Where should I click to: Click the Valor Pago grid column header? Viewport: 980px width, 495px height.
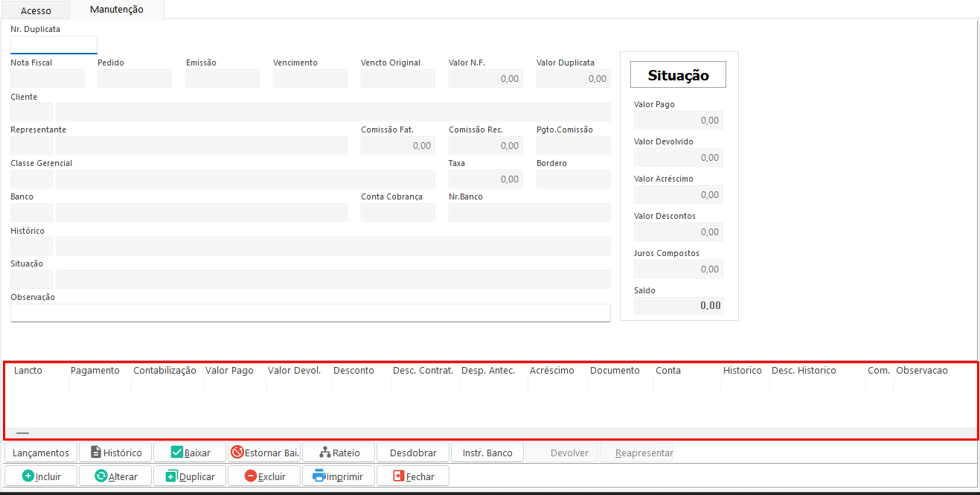(229, 371)
